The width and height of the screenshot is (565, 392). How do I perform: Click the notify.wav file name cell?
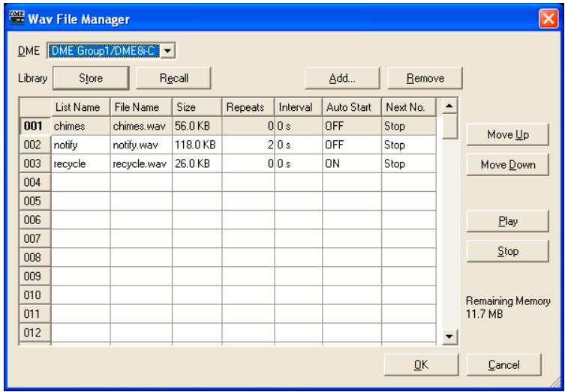pyautogui.click(x=141, y=145)
